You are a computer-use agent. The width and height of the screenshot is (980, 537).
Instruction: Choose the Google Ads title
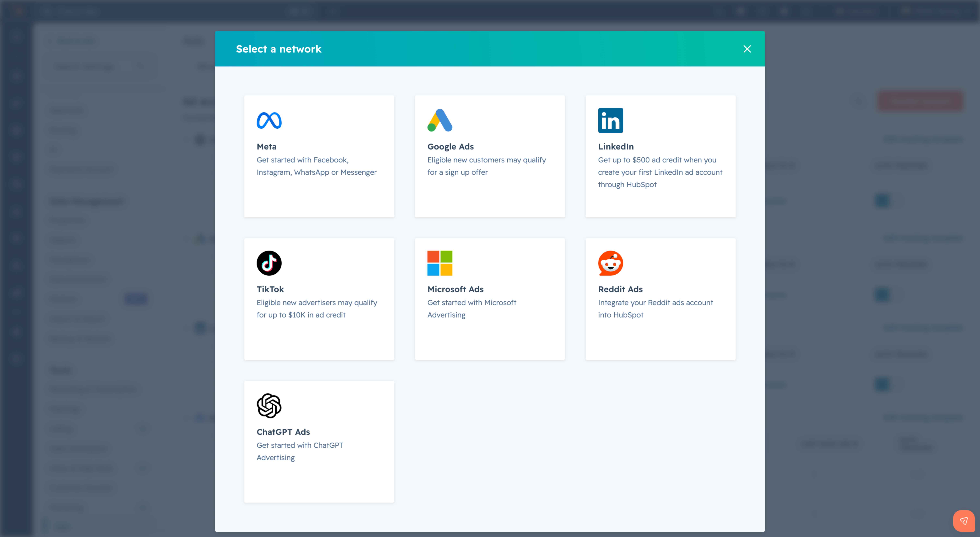[450, 147]
